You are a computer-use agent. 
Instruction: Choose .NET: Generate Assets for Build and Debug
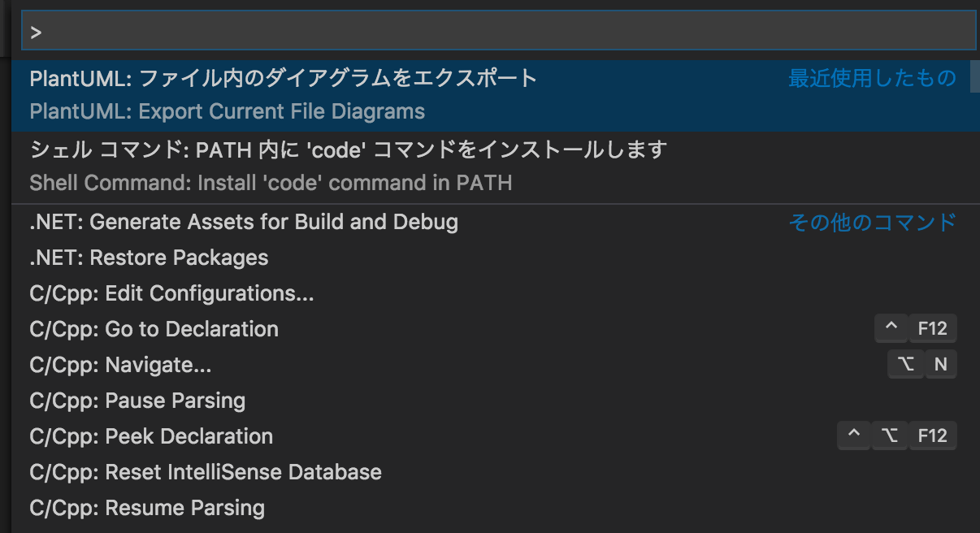[x=490, y=222]
